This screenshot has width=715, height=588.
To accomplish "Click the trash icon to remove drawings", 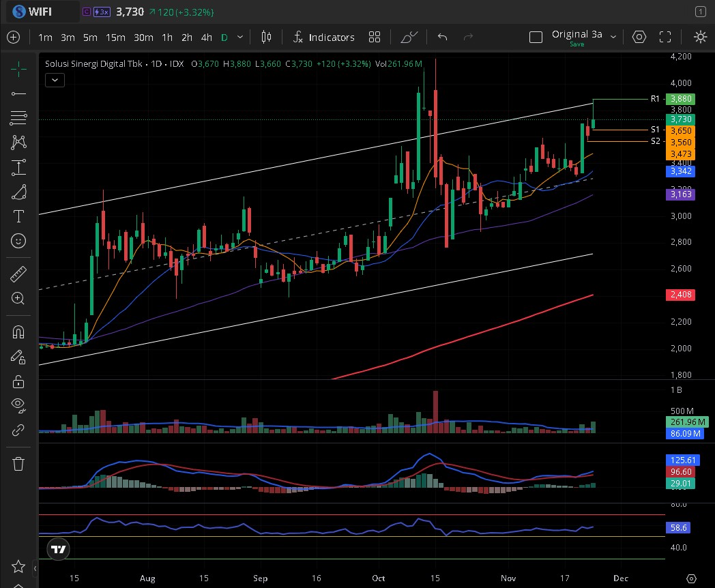I will tap(18, 464).
